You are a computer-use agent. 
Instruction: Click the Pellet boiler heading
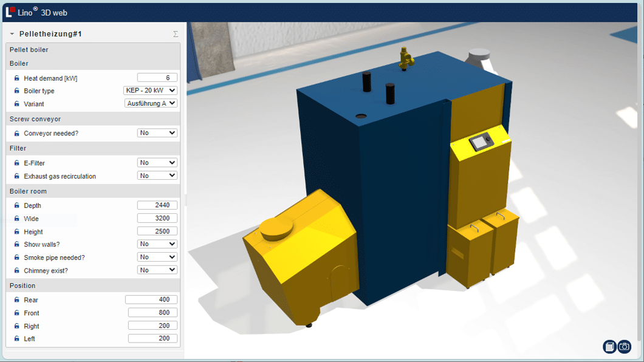29,50
